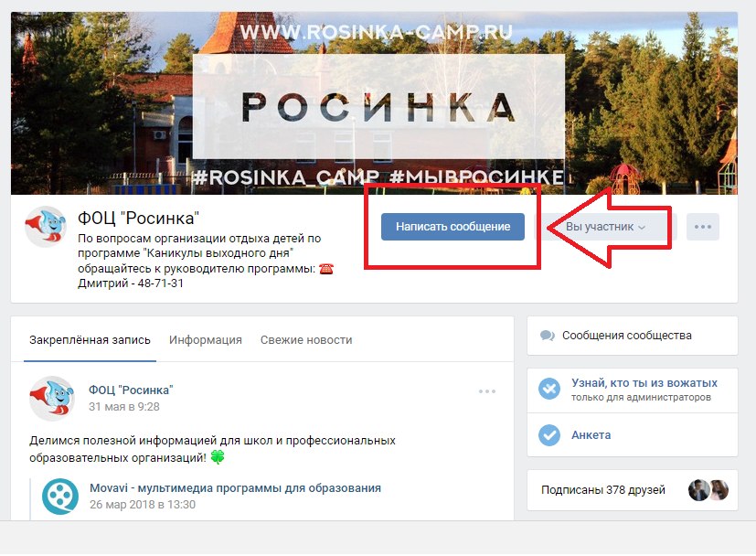
Task: Click the speech bubble icon for community messages
Action: (x=548, y=335)
